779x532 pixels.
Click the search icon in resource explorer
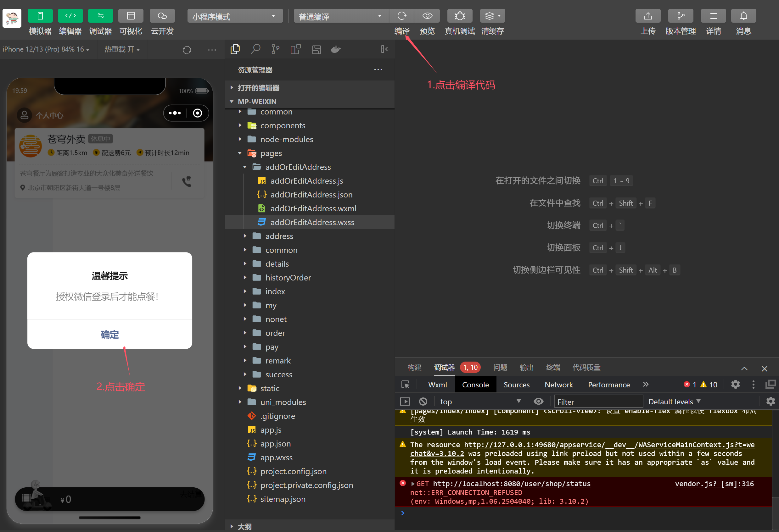[255, 49]
